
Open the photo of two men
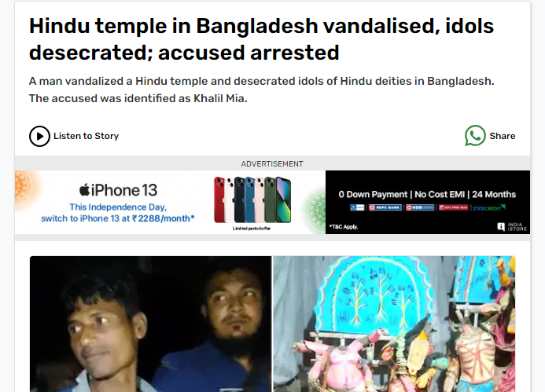point(150,324)
